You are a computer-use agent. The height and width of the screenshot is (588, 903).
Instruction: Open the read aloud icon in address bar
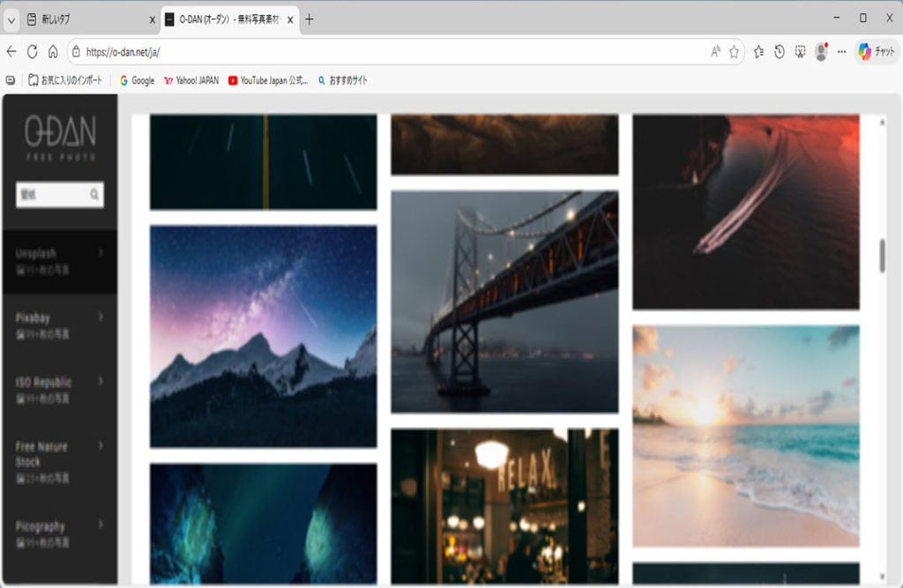(x=715, y=52)
